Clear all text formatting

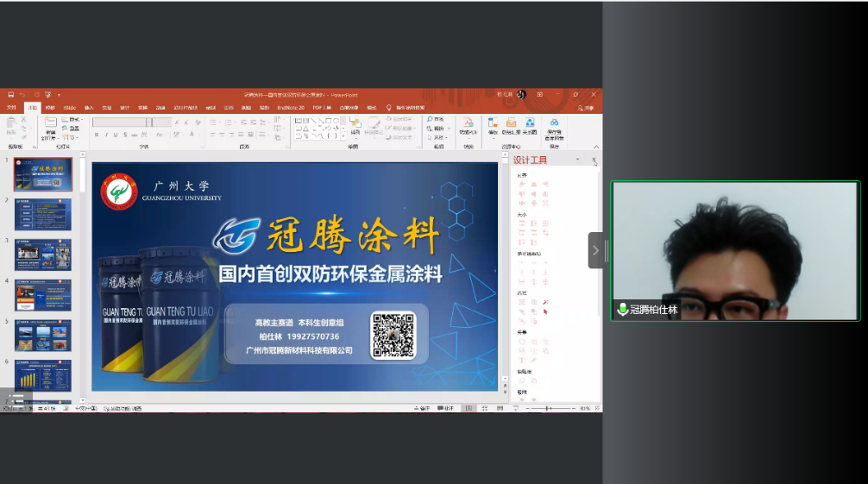[x=198, y=123]
